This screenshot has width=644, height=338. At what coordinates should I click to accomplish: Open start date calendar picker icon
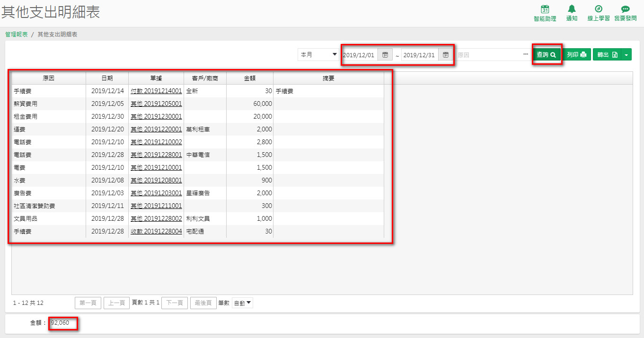pyautogui.click(x=385, y=55)
